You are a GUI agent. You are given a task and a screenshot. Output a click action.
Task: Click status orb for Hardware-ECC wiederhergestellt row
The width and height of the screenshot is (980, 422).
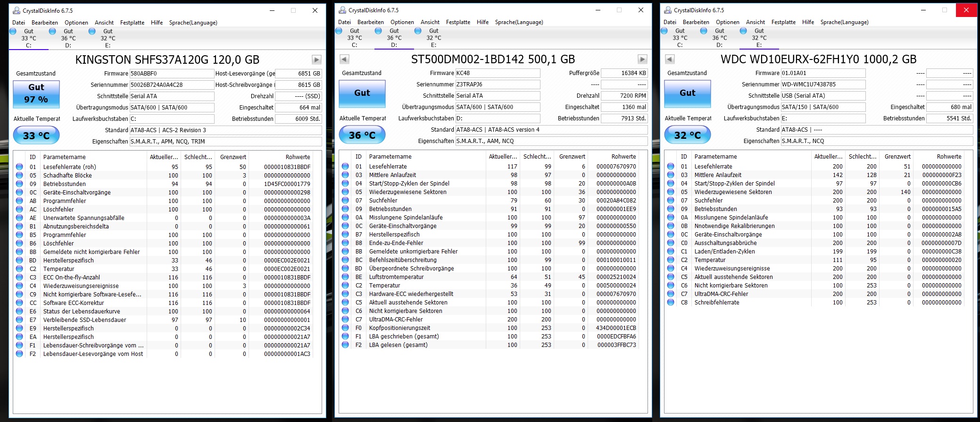[345, 294]
